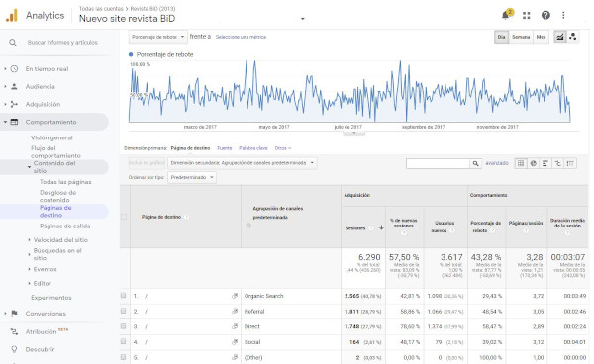The height and width of the screenshot is (364, 594).
Task: Click the search magnifier icon in sidebar
Action: [13, 43]
